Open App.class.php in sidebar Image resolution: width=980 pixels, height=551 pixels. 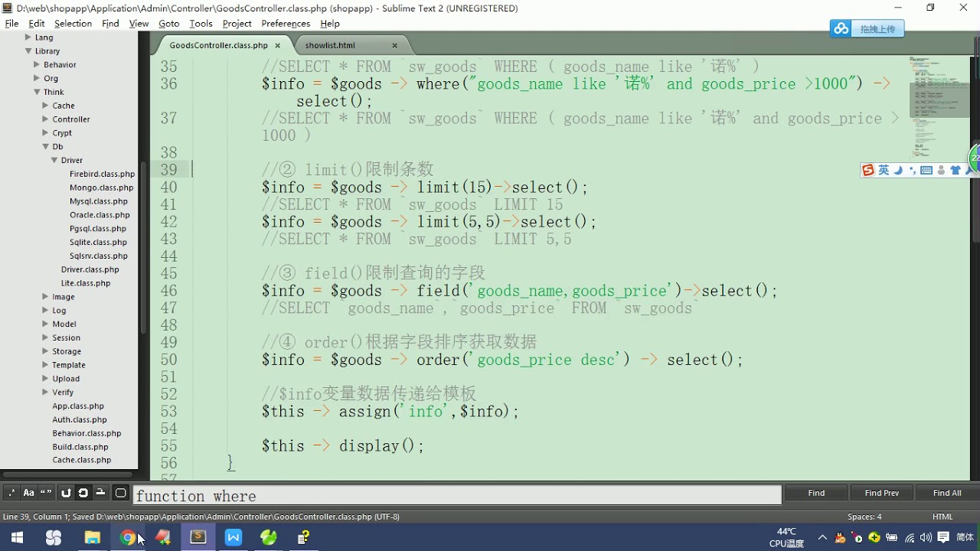click(x=78, y=406)
